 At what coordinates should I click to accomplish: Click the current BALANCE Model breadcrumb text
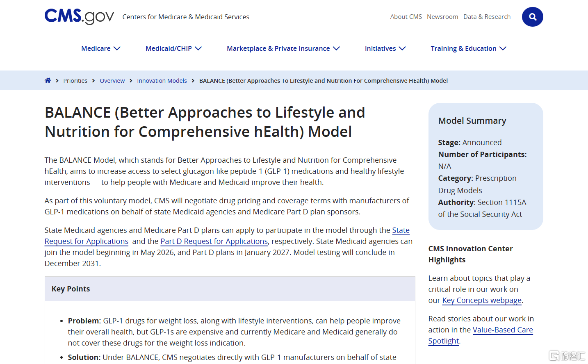click(x=324, y=81)
